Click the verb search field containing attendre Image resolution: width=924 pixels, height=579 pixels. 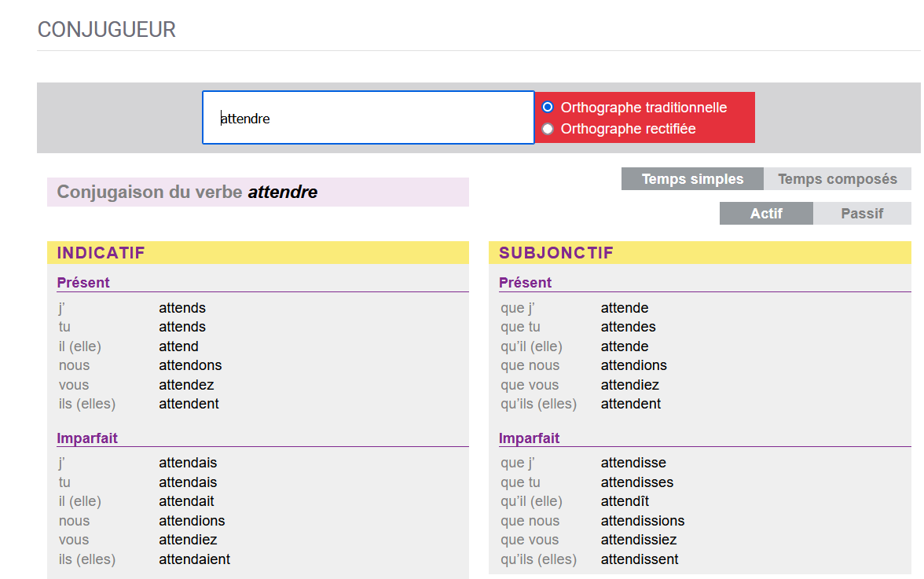pos(368,119)
